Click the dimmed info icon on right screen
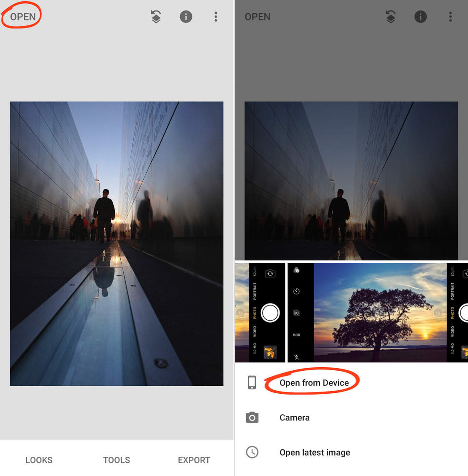Image resolution: width=468 pixels, height=476 pixels. [420, 17]
